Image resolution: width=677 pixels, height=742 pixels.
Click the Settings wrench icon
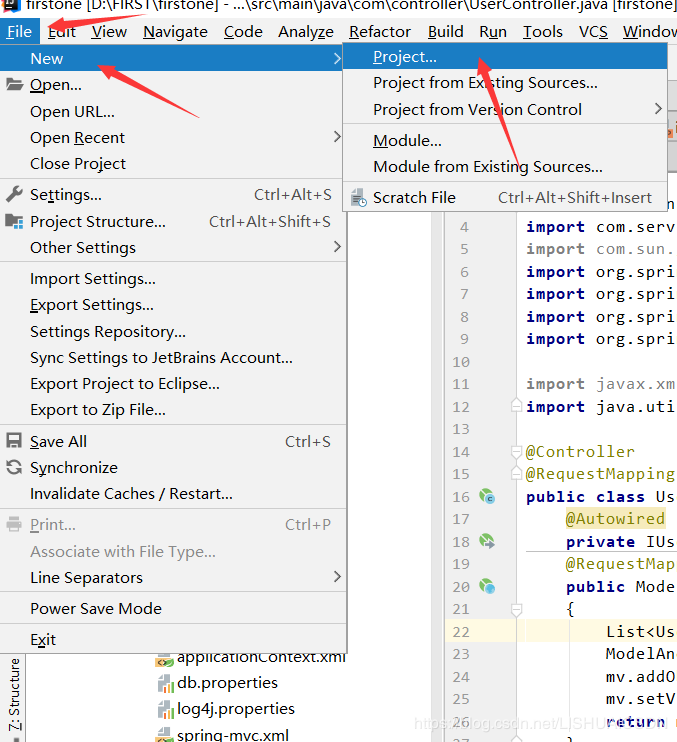14,194
